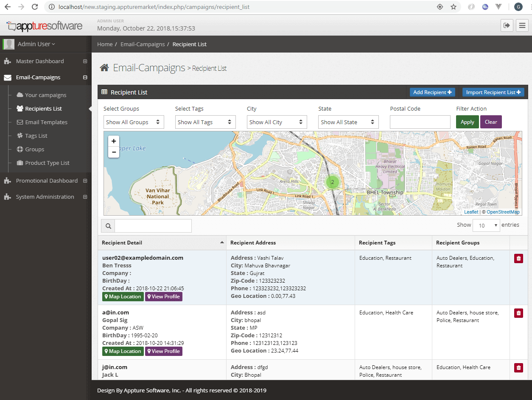Open the Admin User dropdown
The width and height of the screenshot is (532, 400).
tap(36, 44)
